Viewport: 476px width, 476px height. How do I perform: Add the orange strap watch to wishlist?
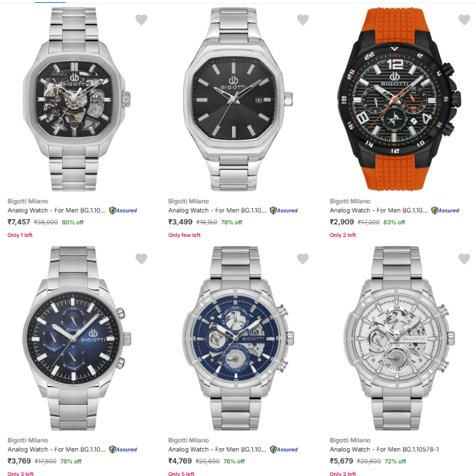(464, 20)
